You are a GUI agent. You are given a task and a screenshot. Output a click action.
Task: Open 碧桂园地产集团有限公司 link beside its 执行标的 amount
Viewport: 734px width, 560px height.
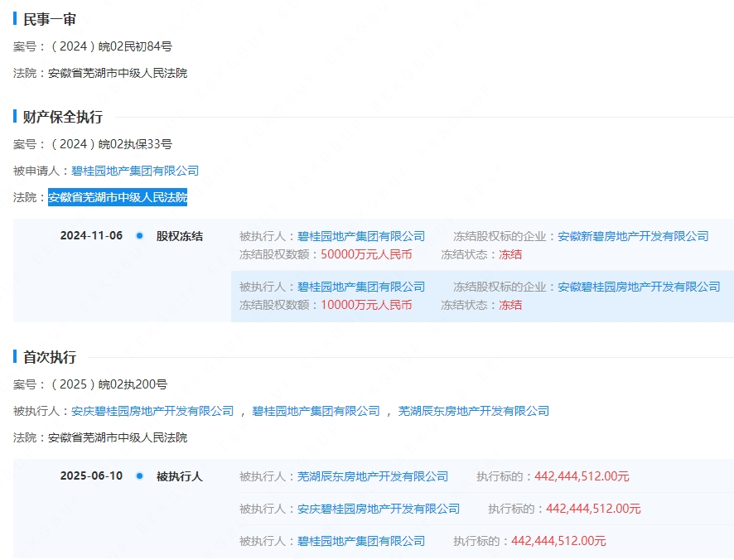pos(361,541)
